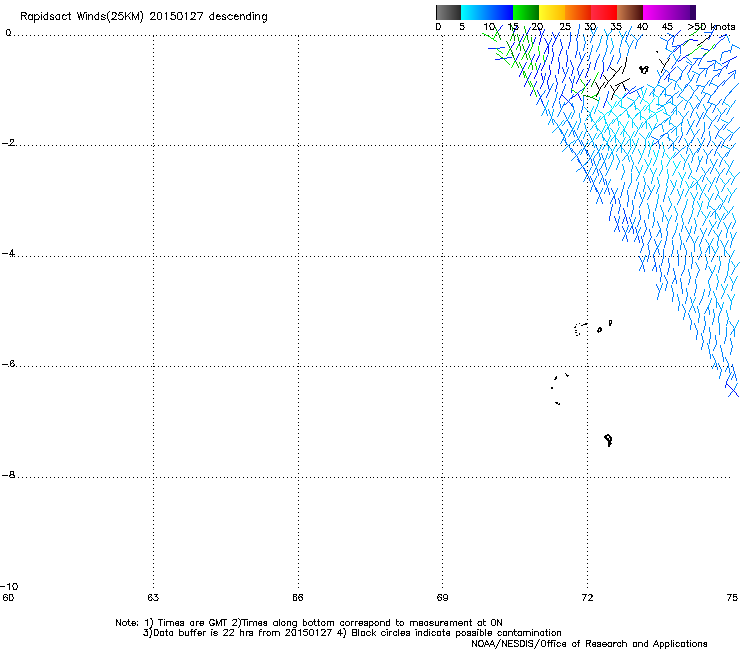This screenshot has width=740, height=650.
Task: Click the brown 35-40 knots color swatch
Action: pos(630,12)
